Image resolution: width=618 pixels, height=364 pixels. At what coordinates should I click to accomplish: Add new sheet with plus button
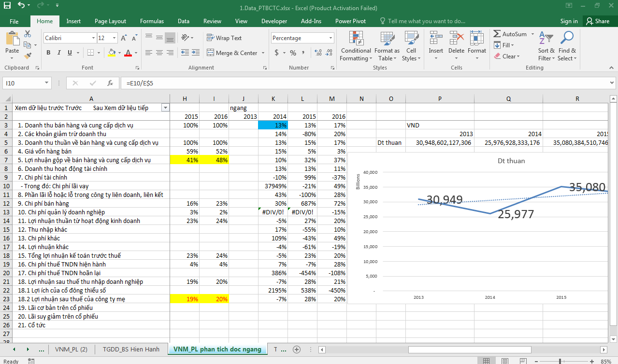coord(297,349)
